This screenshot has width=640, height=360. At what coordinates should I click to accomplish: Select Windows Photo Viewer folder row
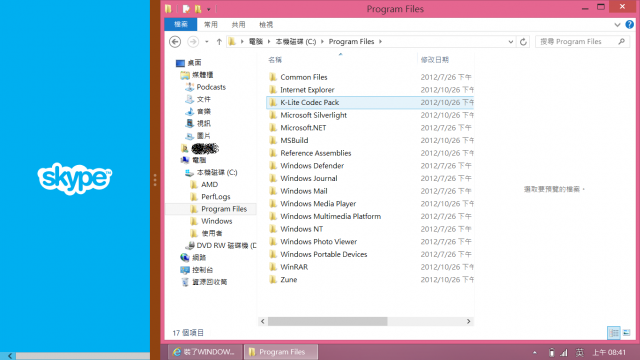(x=370, y=242)
